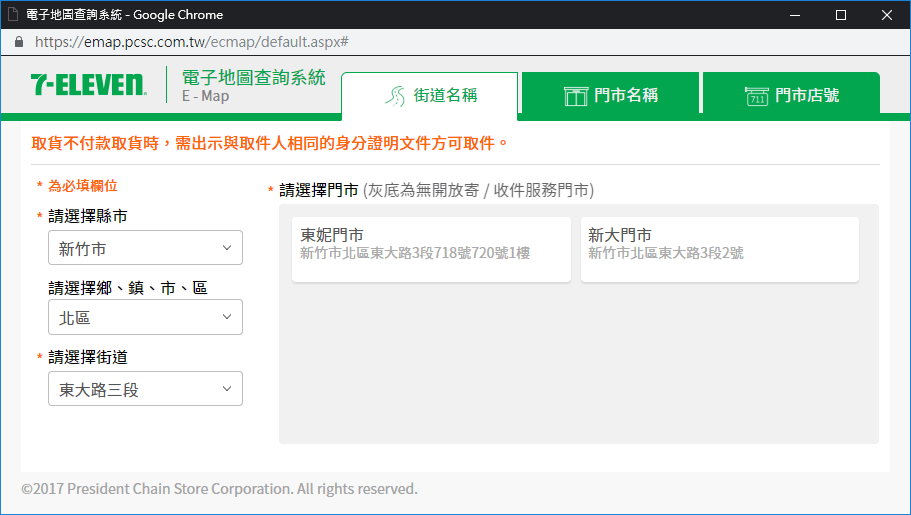
Task: Click the street icon on 街道名稱 tab
Action: [397, 96]
